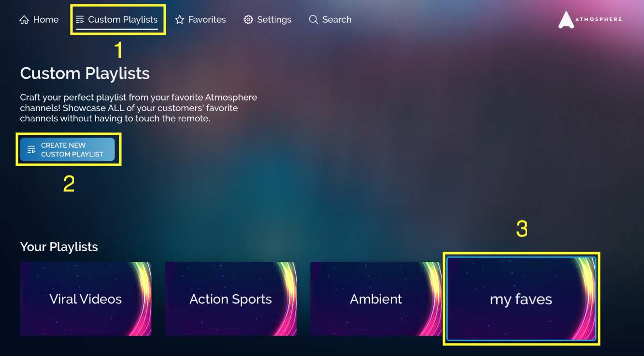Click the Create New Custom Playlist button
Viewport: 644px width, 356px height.
point(68,149)
